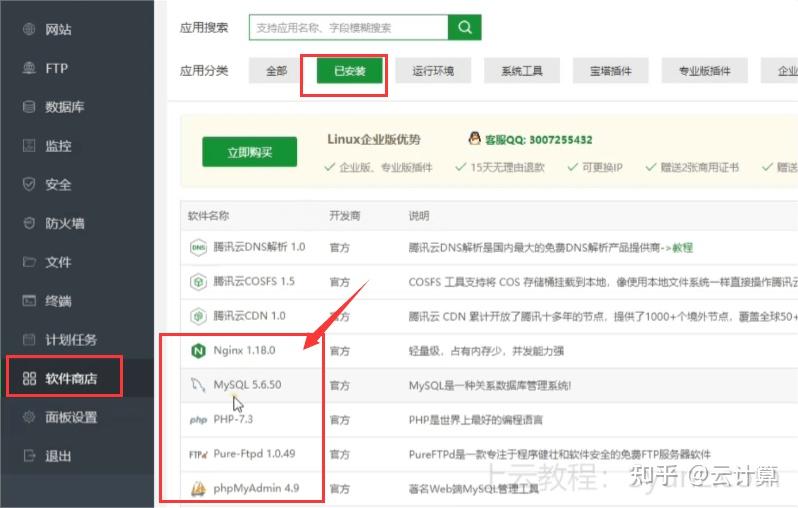Click the 立即购买 button

tap(249, 152)
